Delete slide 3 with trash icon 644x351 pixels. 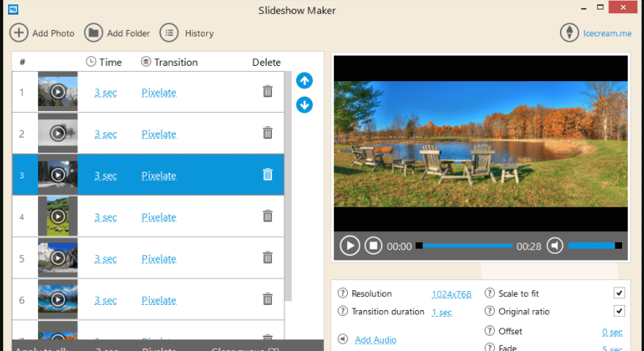pos(268,174)
